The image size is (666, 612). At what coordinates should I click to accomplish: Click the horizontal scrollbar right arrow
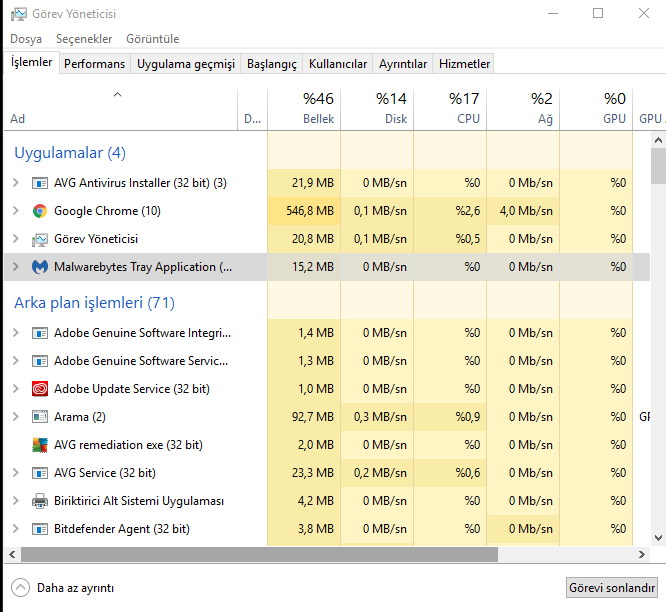(x=642, y=554)
